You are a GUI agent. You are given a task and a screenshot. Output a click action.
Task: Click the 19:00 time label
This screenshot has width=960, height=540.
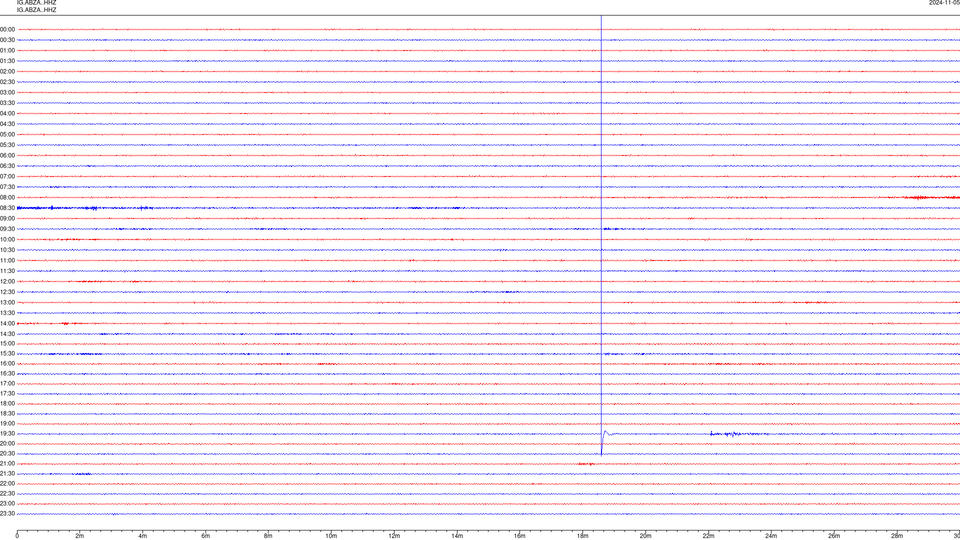[7, 424]
